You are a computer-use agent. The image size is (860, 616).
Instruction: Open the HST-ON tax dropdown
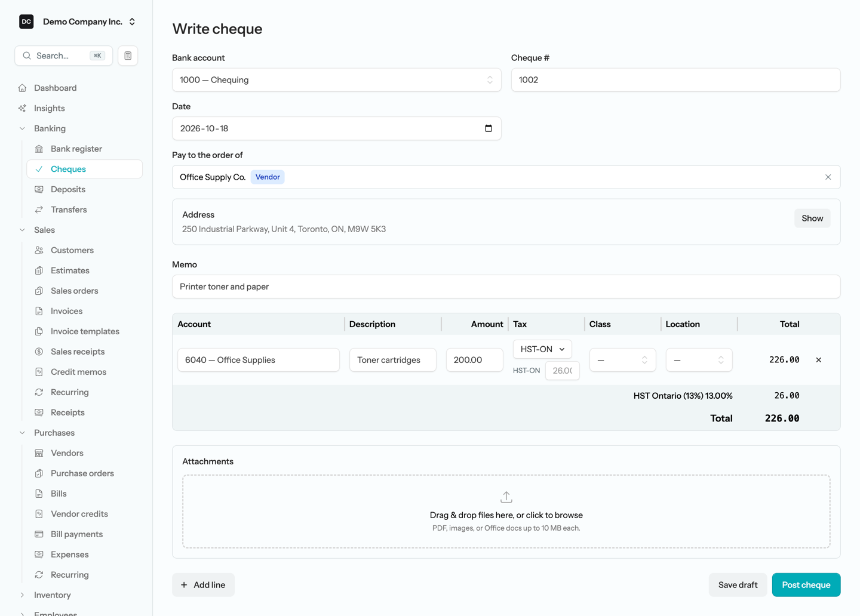[542, 349]
